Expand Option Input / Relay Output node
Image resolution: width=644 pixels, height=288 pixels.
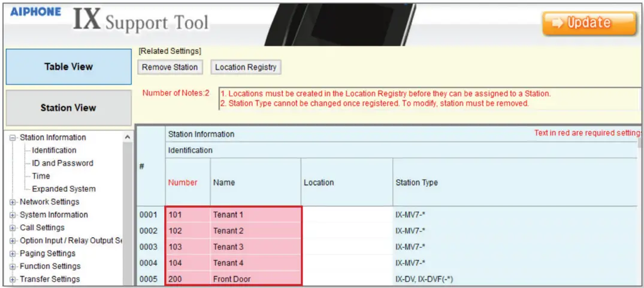click(13, 241)
